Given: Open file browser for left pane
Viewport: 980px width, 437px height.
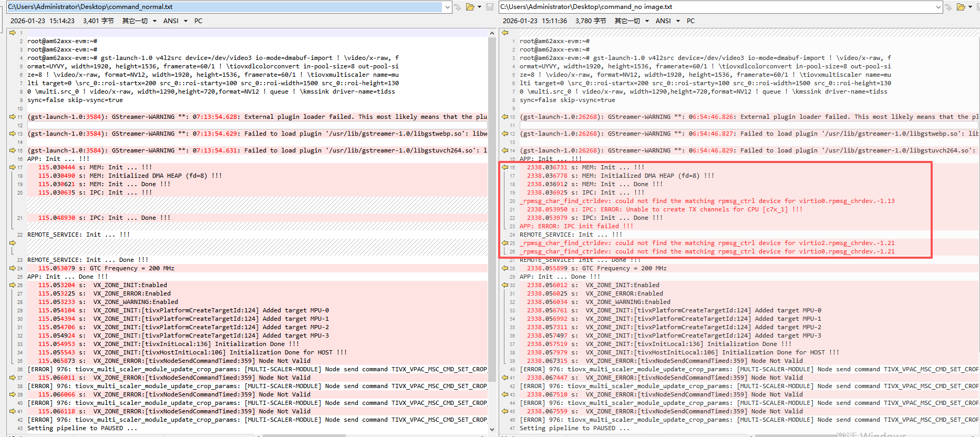Looking at the screenshot, I should (x=470, y=7).
